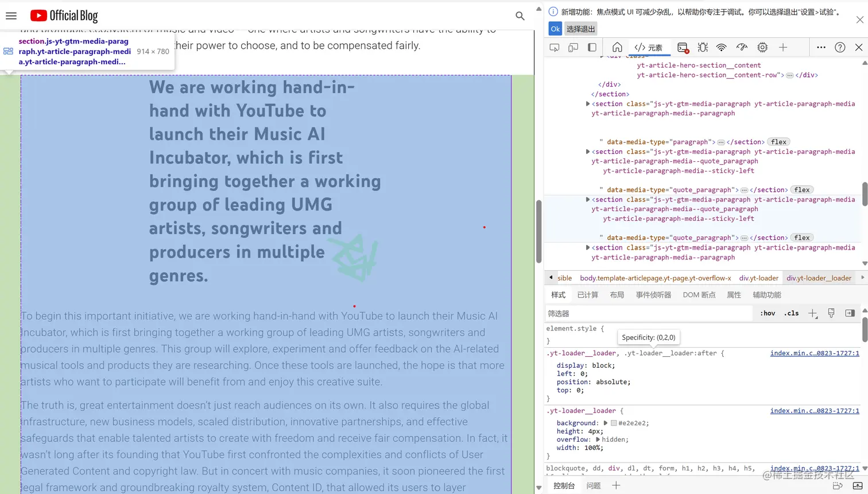Screen dimensions: 868x494
Task: Select div.yt-loader__loader breadcrumb
Action: coord(819,278)
